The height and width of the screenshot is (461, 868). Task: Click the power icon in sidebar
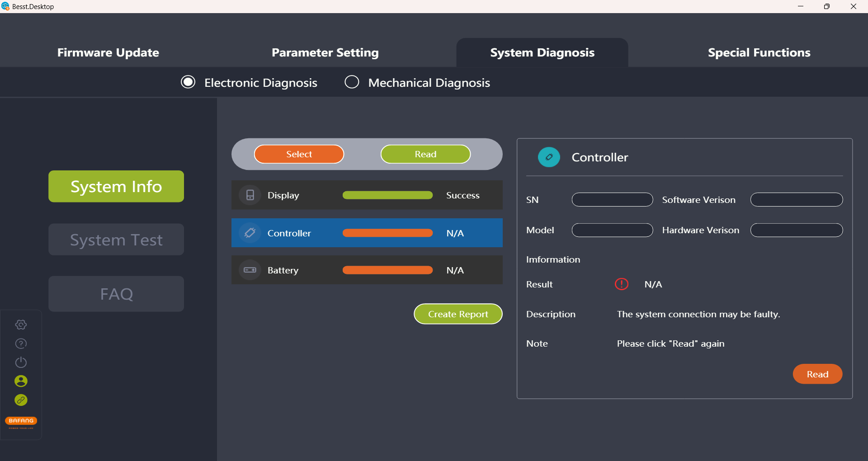coord(21,362)
